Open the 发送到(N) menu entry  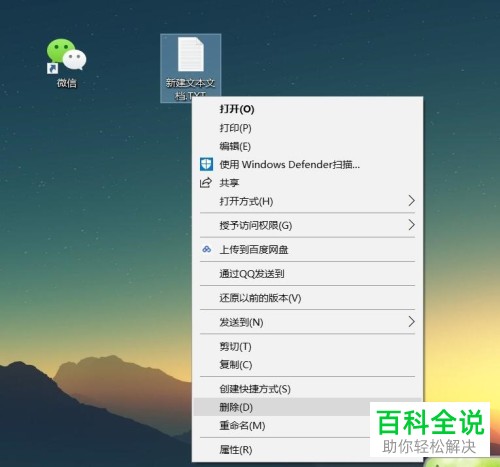pyautogui.click(x=307, y=322)
